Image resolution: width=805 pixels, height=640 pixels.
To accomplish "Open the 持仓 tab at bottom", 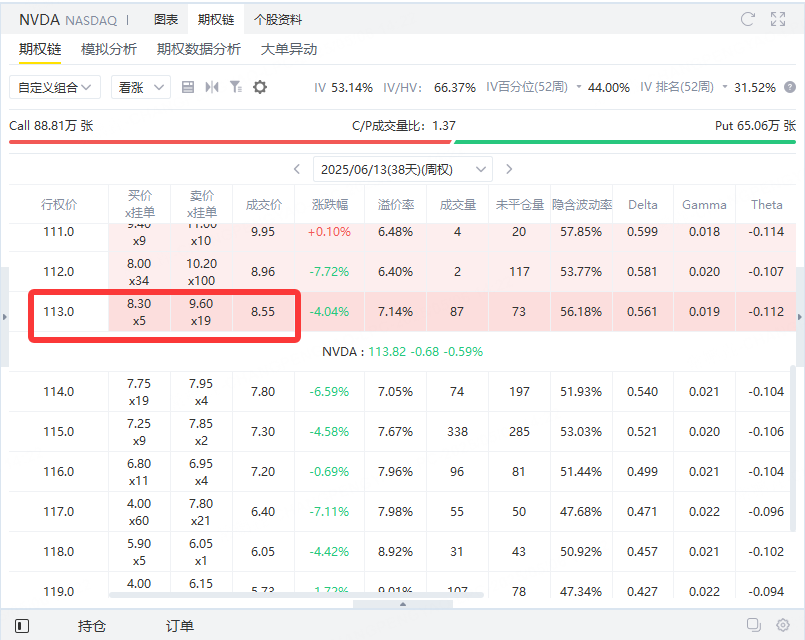I will tap(92, 626).
